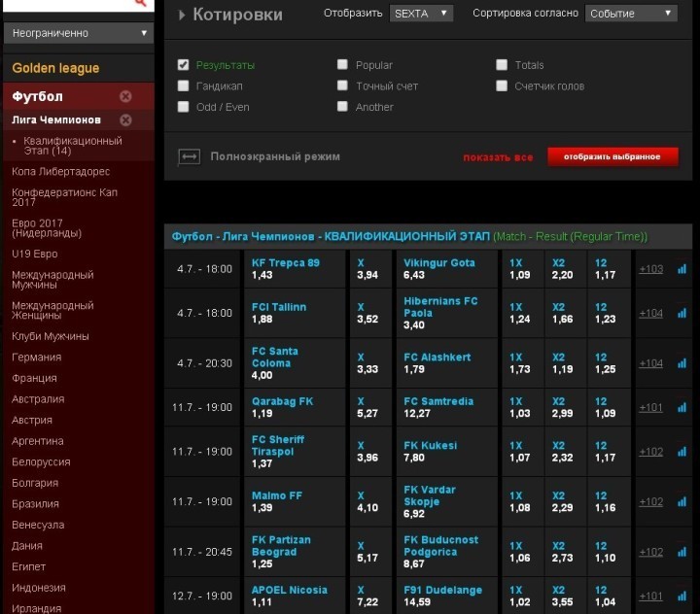Open statistics chart icon for APOEL Nicosia match
This screenshot has width=700, height=614.
[682, 597]
